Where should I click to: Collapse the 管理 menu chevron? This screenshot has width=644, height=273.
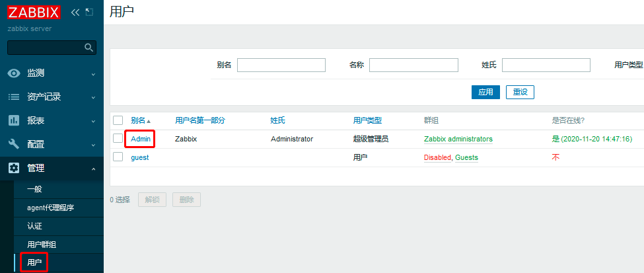pos(93,169)
